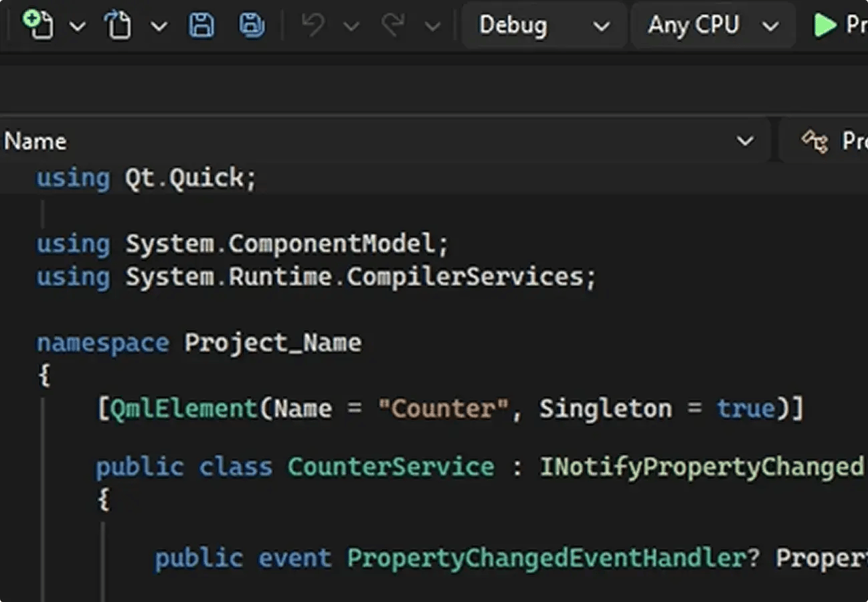Expand the New Item dropdown arrow
The width and height of the screenshot is (868, 602).
(78, 27)
